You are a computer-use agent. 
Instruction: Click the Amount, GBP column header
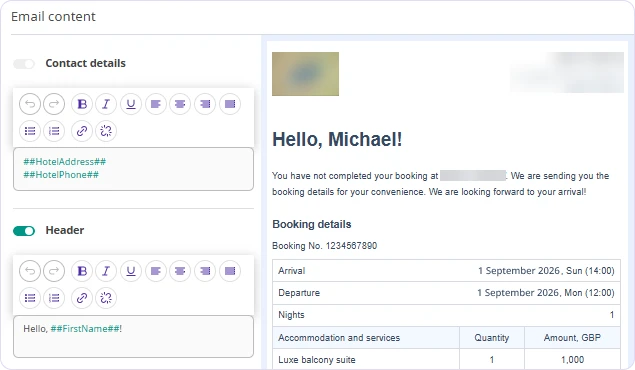572,338
